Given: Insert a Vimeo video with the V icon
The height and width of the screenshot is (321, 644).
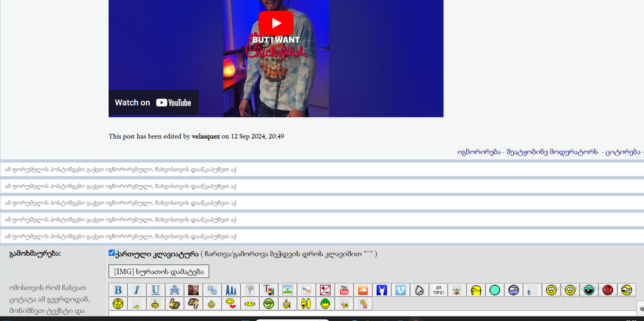Looking at the screenshot, I should point(401,290).
